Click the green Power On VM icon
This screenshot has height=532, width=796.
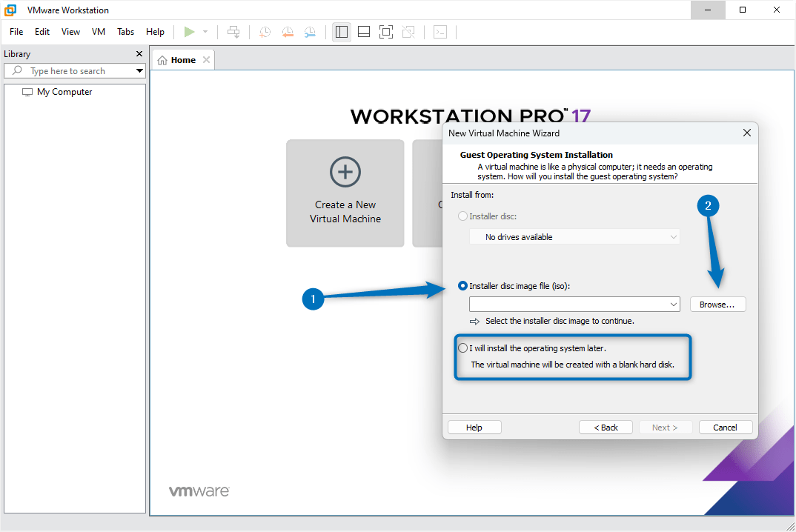point(190,32)
